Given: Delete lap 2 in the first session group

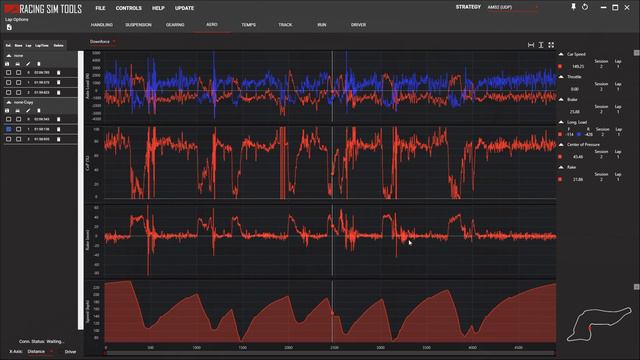Looking at the screenshot, I should coord(58,93).
